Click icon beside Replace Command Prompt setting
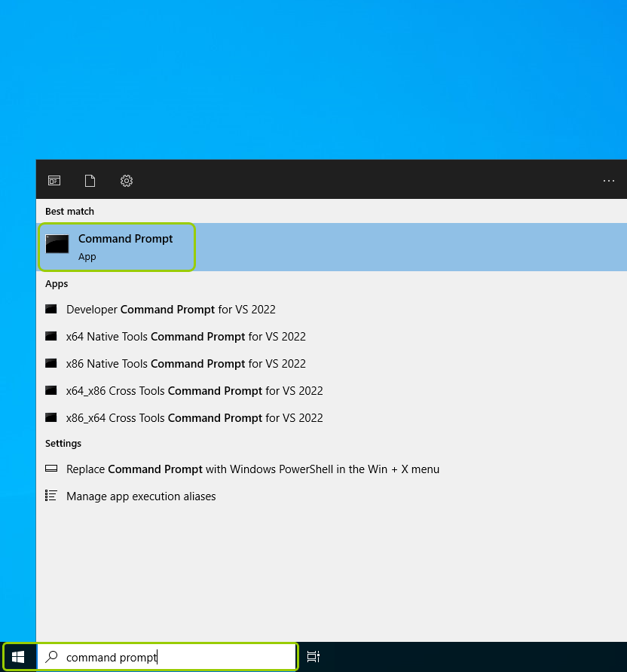The height and width of the screenshot is (672, 627). (51, 469)
